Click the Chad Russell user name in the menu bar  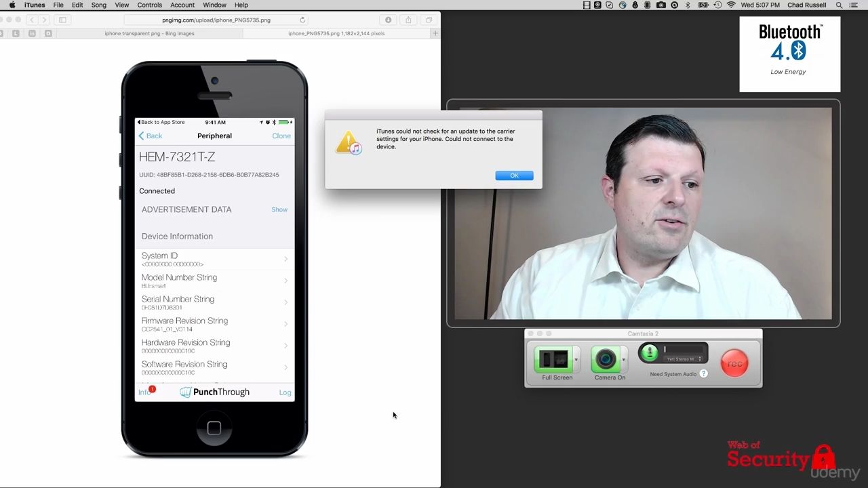(807, 5)
